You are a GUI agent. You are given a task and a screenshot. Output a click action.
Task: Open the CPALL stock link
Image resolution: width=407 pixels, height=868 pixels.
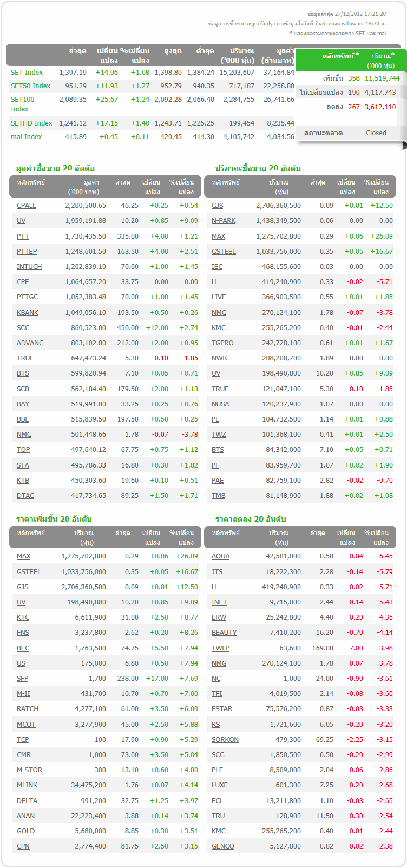pos(26,206)
